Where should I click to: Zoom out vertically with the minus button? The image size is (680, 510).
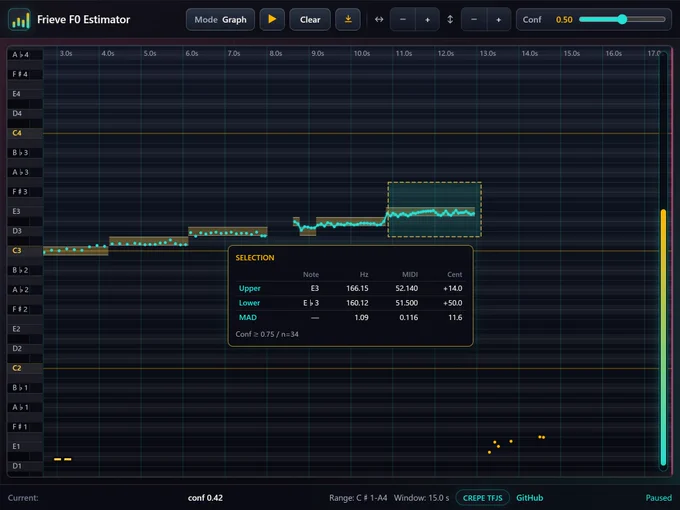474,20
